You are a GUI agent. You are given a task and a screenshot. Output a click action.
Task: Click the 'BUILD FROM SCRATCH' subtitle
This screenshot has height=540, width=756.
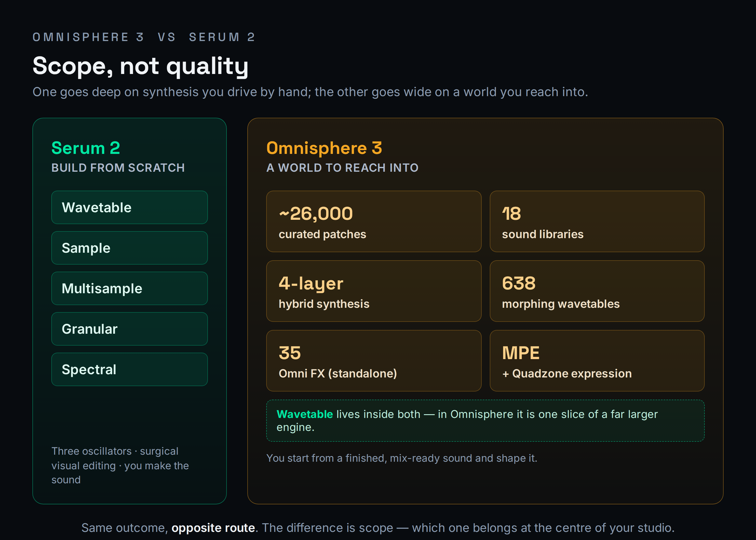(x=118, y=168)
